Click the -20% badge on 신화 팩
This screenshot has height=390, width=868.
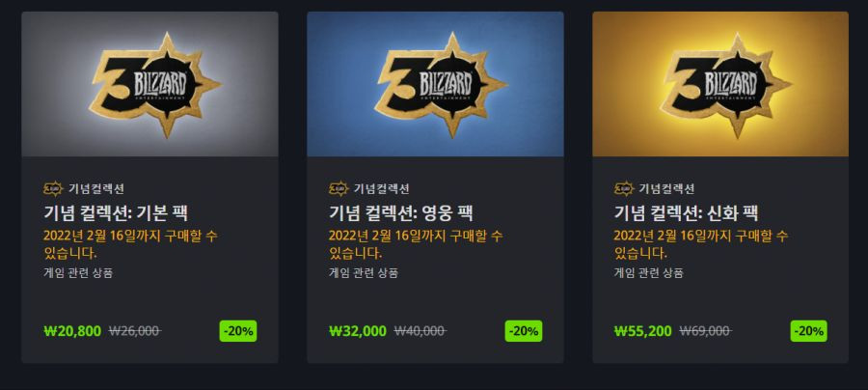click(809, 331)
